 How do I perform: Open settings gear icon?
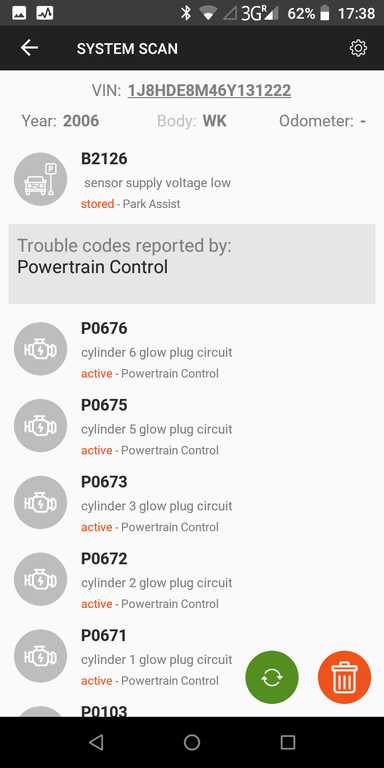point(358,48)
